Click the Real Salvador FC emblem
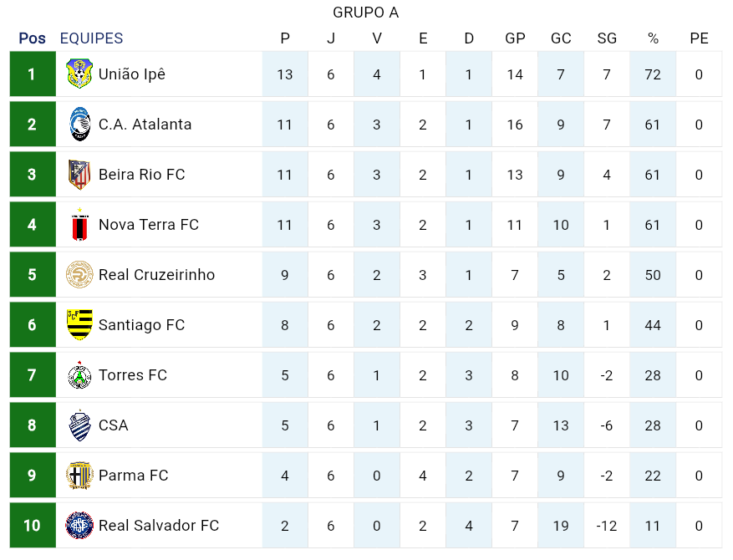The height and width of the screenshot is (560, 733). coord(79,526)
